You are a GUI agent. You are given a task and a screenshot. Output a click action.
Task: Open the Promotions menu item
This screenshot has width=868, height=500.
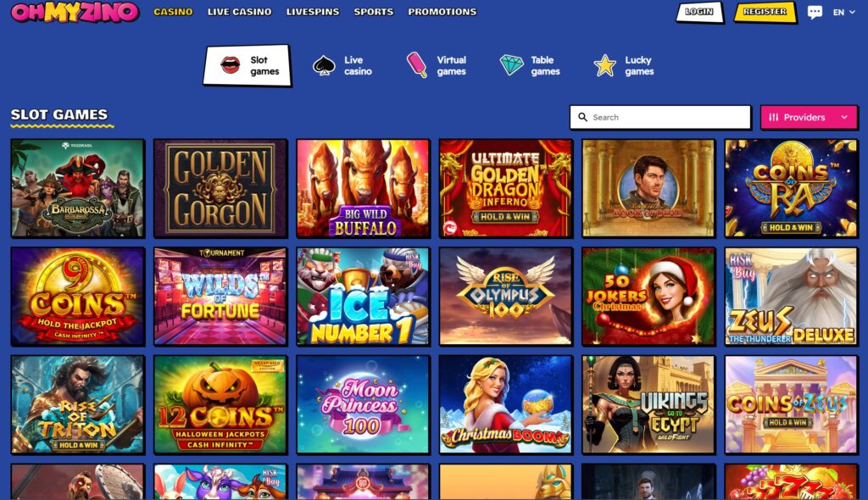tap(442, 12)
